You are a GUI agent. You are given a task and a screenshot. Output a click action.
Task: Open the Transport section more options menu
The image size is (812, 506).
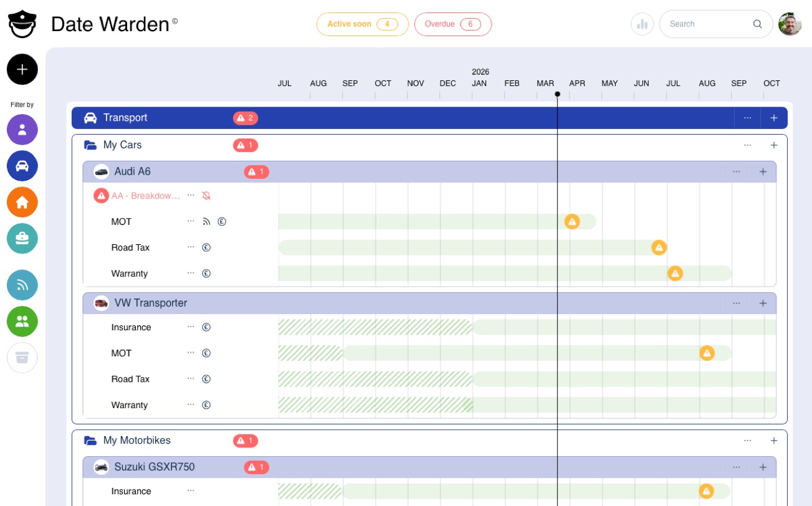click(x=747, y=118)
